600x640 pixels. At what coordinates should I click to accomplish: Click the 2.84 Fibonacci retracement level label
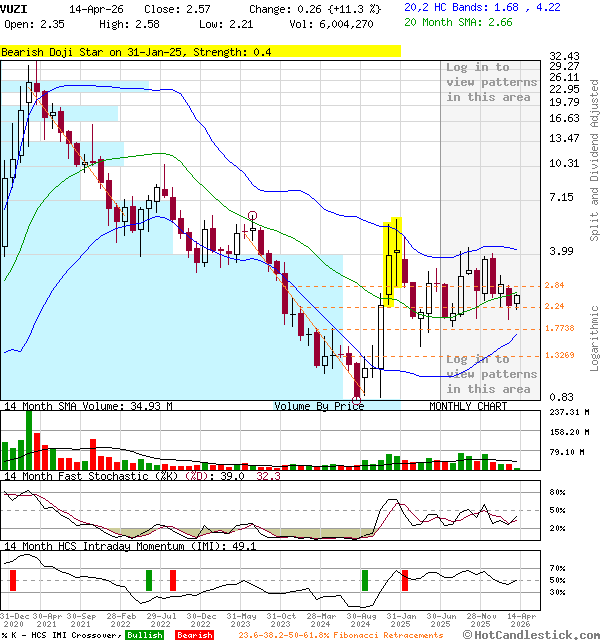555,286
